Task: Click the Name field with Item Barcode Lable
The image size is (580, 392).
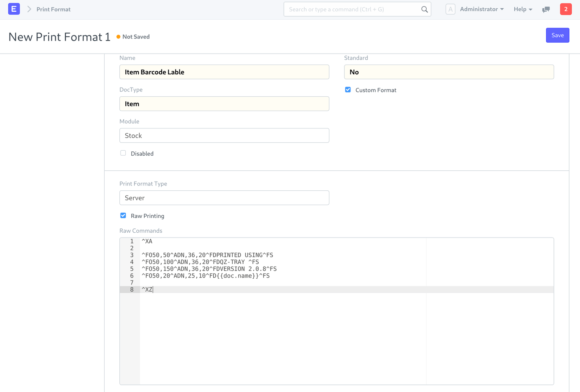Action: click(224, 72)
